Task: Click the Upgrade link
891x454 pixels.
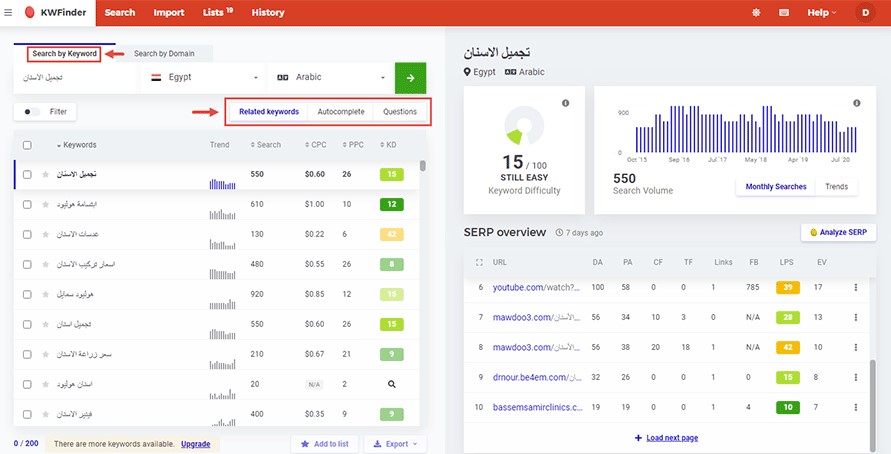Action: coord(195,444)
